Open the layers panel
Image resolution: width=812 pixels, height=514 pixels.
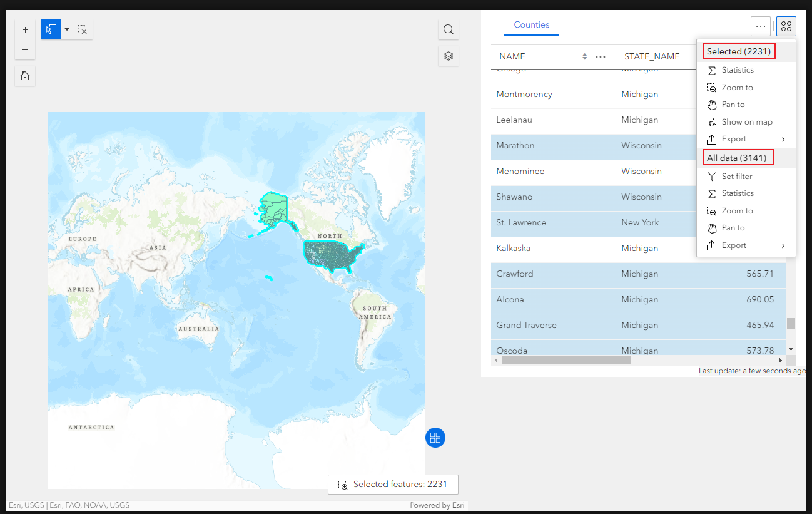(448, 56)
